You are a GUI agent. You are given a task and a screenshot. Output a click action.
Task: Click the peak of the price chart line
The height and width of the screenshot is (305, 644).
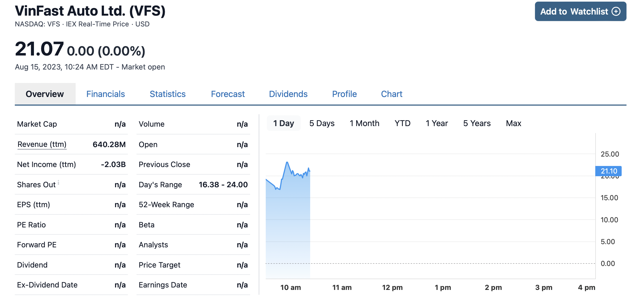pos(287,162)
